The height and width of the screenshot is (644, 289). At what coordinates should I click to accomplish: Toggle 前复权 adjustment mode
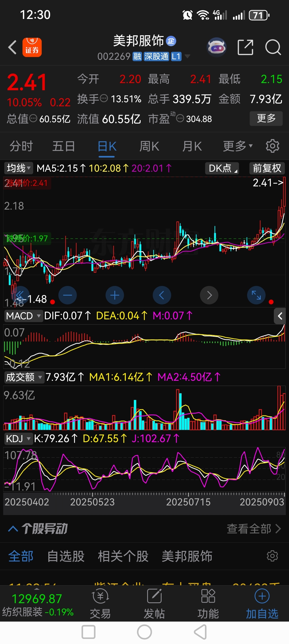267,168
